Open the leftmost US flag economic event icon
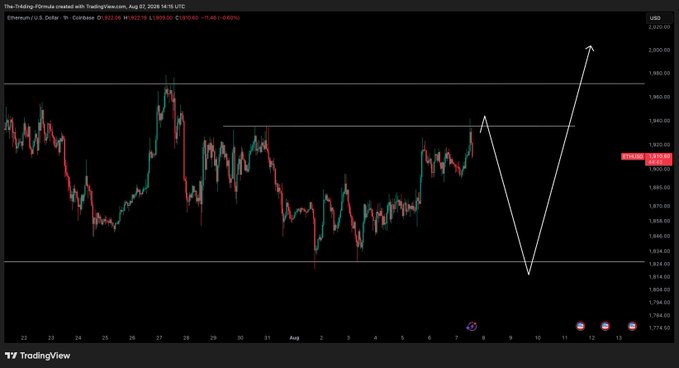Image resolution: width=679 pixels, height=368 pixels. pyautogui.click(x=581, y=326)
